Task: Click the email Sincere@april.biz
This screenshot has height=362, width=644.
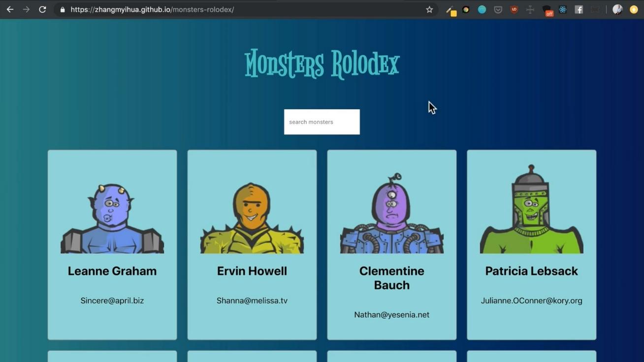Action: 112,301
